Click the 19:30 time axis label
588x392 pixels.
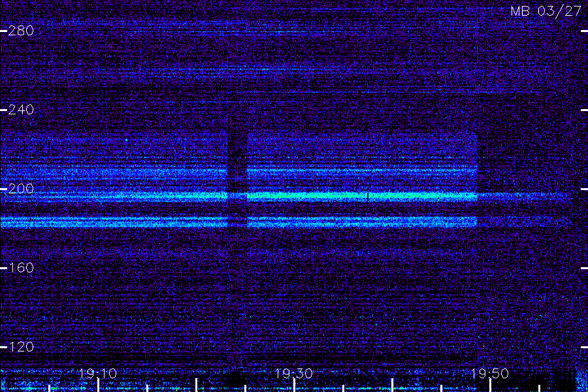coord(294,373)
